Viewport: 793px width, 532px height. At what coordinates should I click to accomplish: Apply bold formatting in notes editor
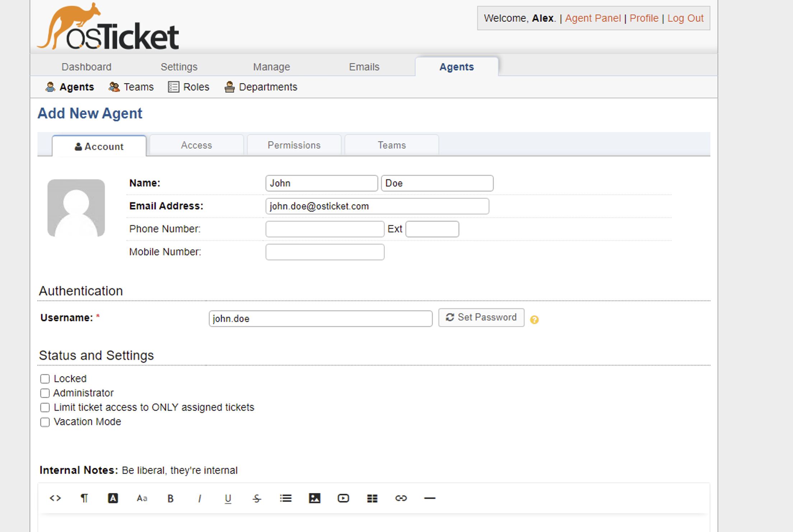click(170, 498)
